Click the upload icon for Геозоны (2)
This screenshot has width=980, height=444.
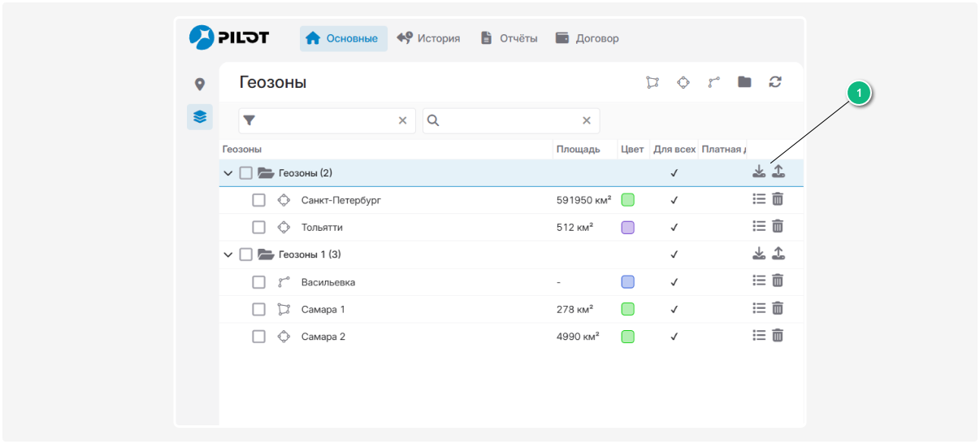point(778,172)
